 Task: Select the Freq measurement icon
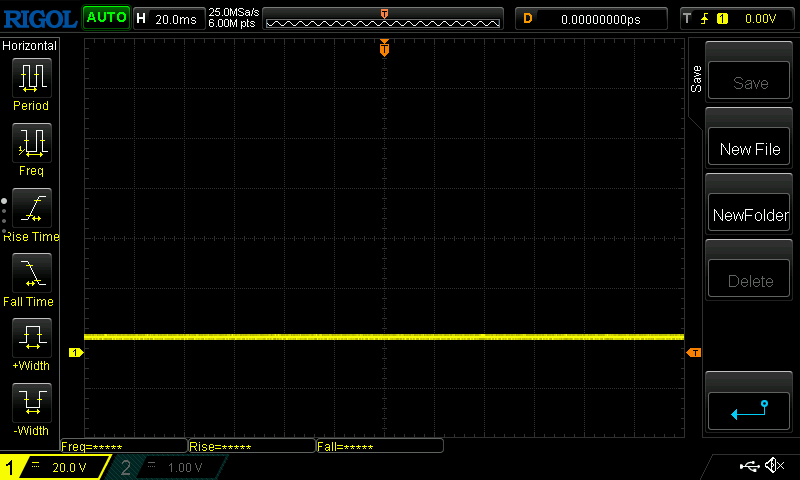coord(32,143)
